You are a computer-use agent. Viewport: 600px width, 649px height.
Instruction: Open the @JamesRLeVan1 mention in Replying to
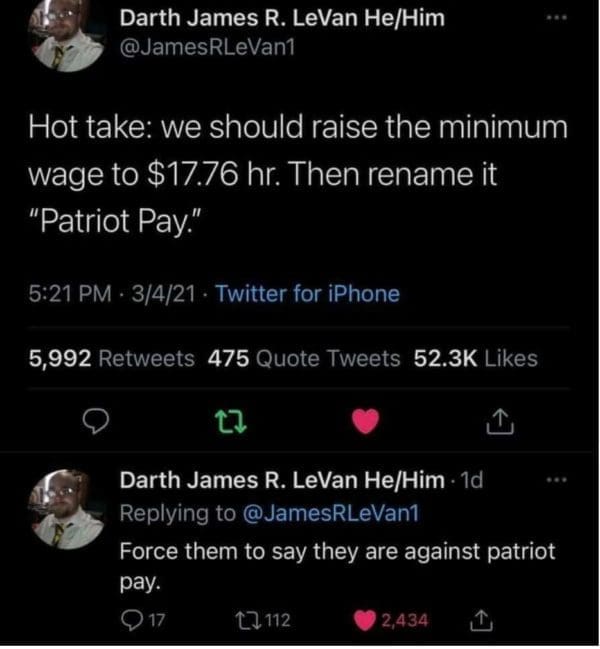(x=331, y=513)
